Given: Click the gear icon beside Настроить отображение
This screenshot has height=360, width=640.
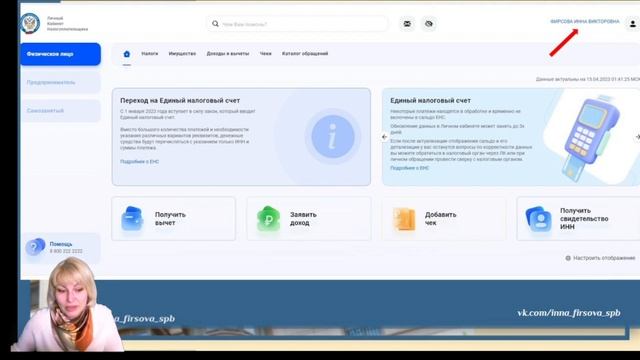Looking at the screenshot, I should (568, 258).
